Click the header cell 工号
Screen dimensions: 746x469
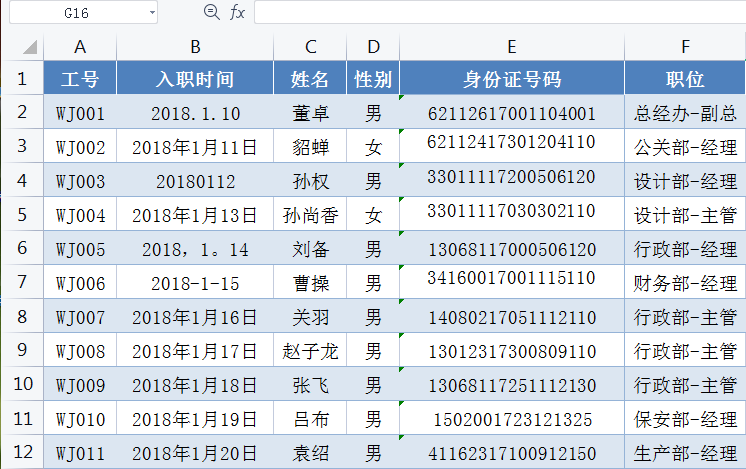pos(80,78)
